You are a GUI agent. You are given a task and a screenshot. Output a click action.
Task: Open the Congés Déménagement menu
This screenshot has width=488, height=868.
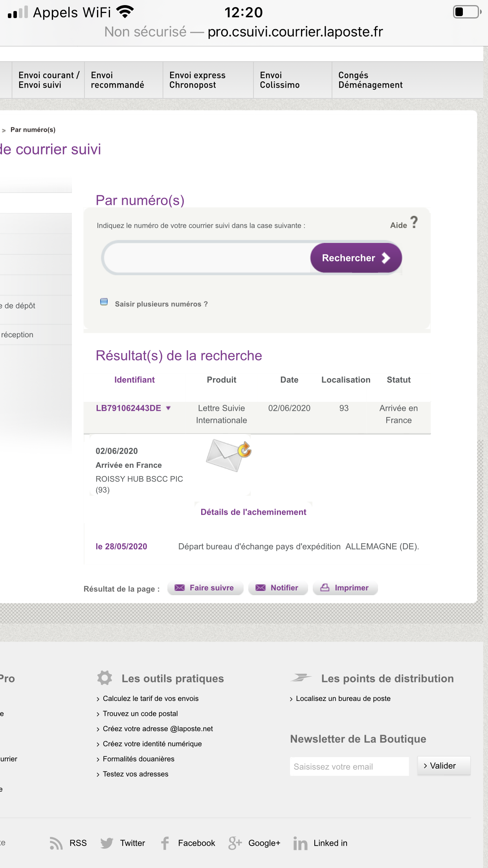(x=371, y=80)
